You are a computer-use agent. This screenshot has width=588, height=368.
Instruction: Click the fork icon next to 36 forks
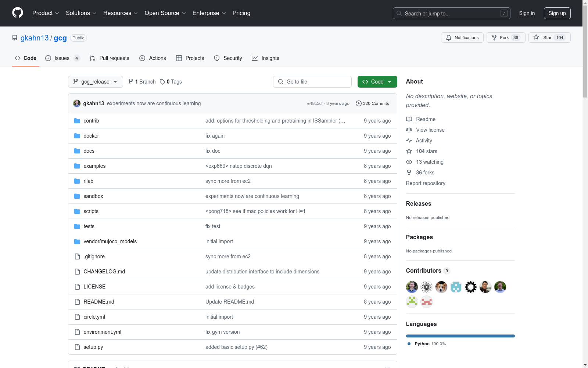[409, 173]
